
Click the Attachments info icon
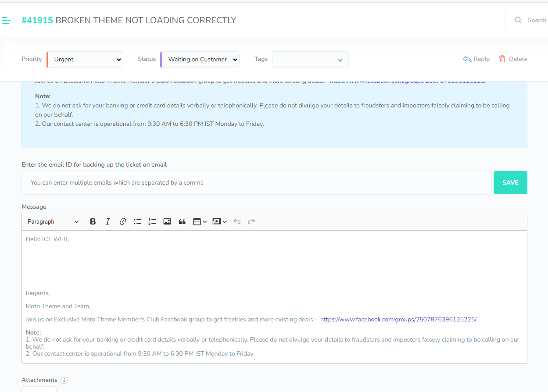tap(64, 380)
